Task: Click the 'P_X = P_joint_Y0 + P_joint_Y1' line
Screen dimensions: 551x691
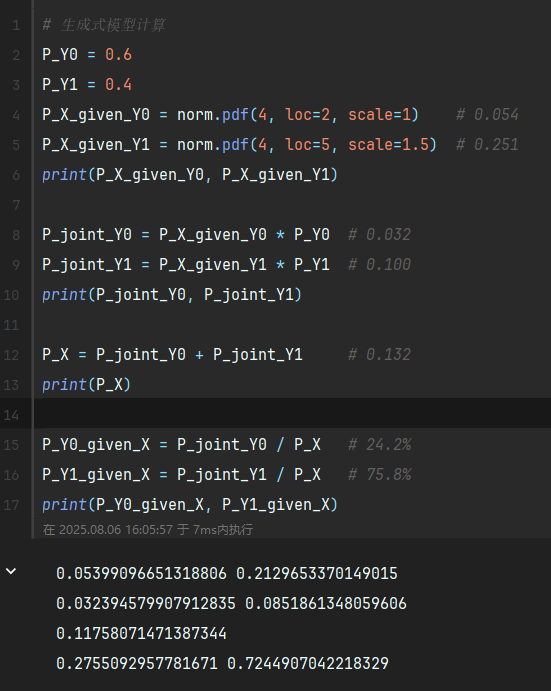Action: click(172, 354)
